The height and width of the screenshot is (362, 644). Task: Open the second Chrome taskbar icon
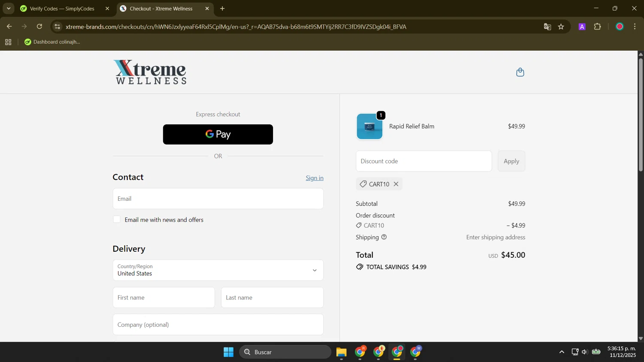[x=379, y=352]
